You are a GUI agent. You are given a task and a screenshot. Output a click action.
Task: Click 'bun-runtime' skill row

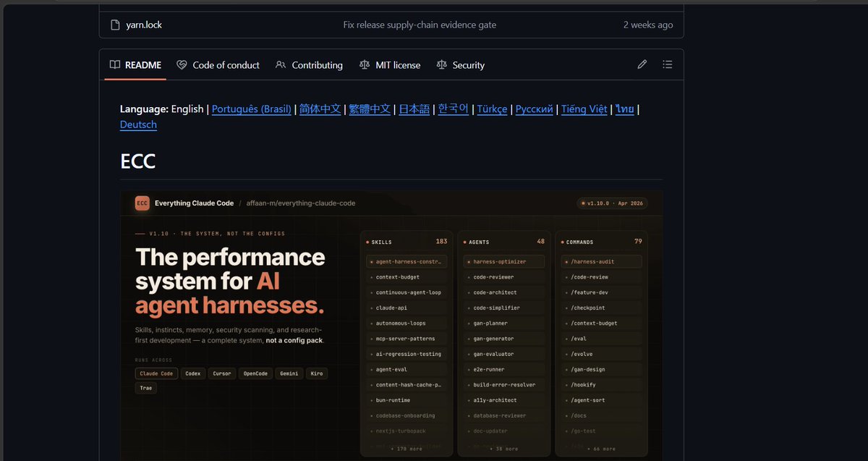[x=407, y=400]
